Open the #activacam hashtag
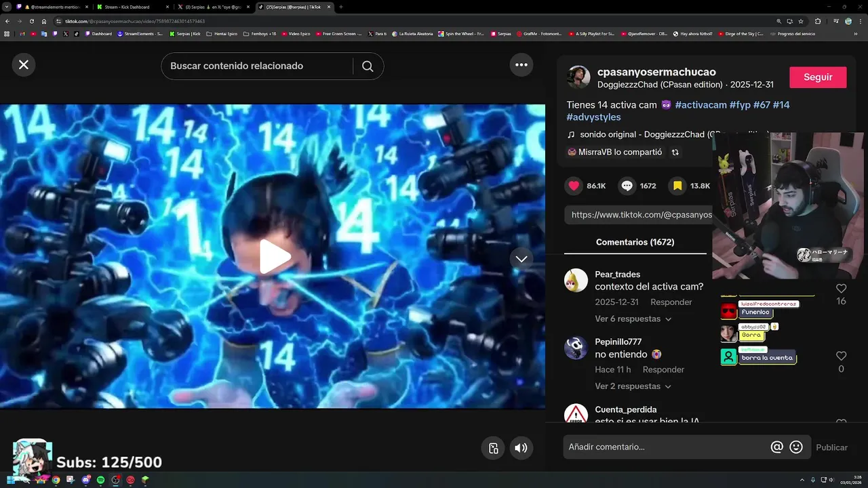The width and height of the screenshot is (868, 488). 701,105
